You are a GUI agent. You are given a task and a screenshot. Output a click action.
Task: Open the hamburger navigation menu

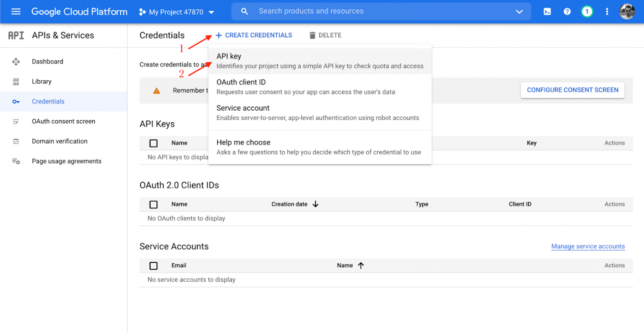pos(16,12)
